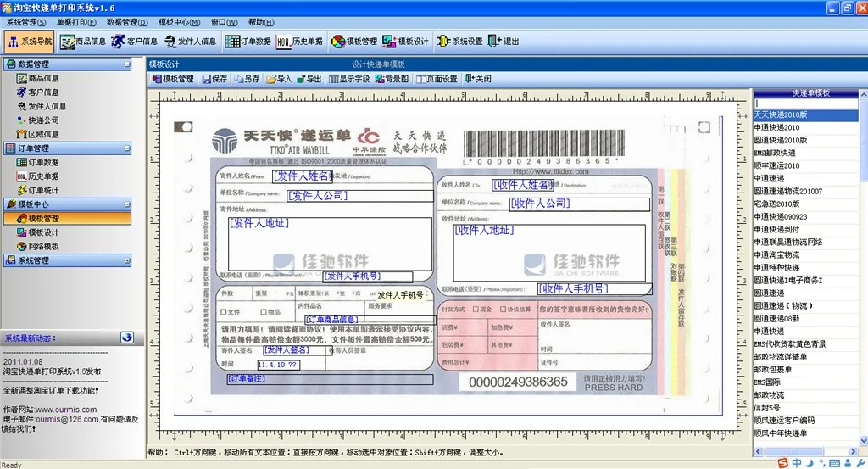Select 网络模板 in the sidebar
Image resolution: width=868 pixels, height=469 pixels.
37,247
